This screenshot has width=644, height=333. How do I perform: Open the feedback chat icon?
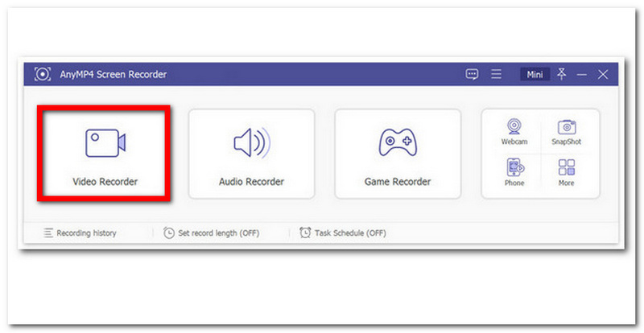tap(472, 74)
